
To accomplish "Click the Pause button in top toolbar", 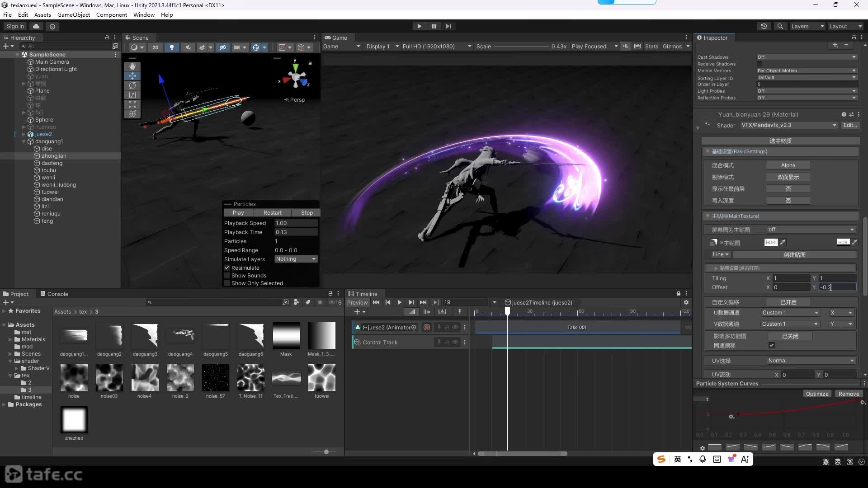I will tap(434, 26).
